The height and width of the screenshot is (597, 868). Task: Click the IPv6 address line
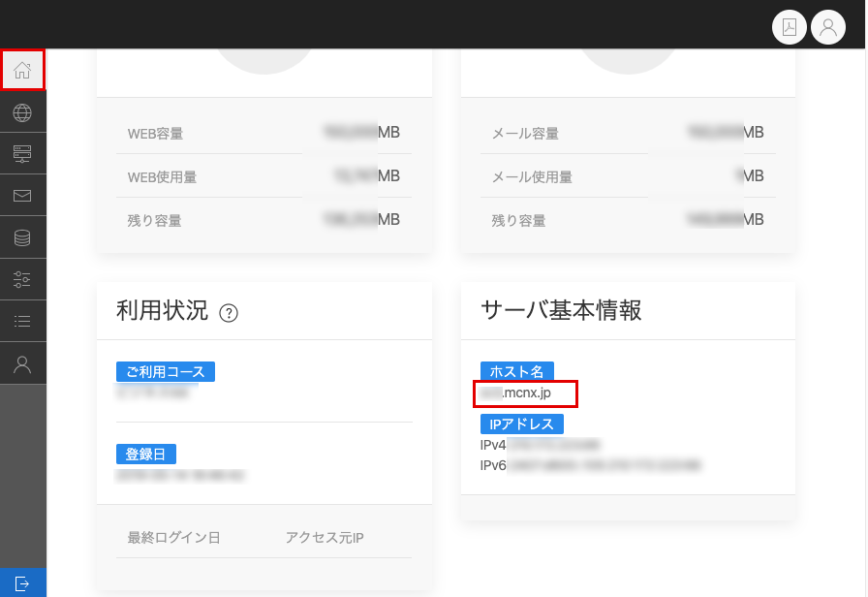591,465
